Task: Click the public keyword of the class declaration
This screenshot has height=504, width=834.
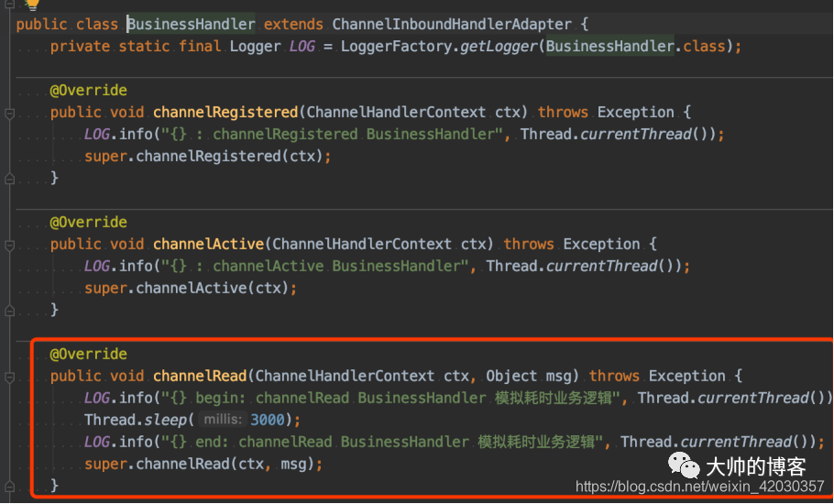Action: click(x=41, y=25)
